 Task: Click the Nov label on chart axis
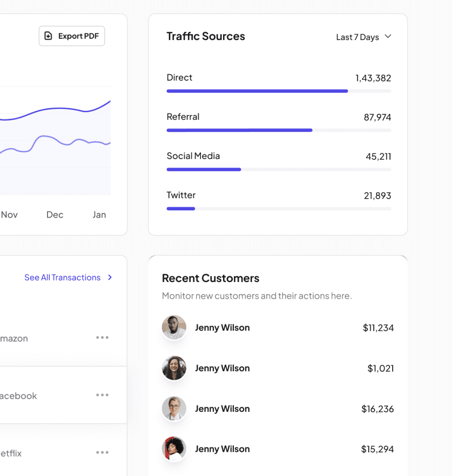[x=9, y=215]
